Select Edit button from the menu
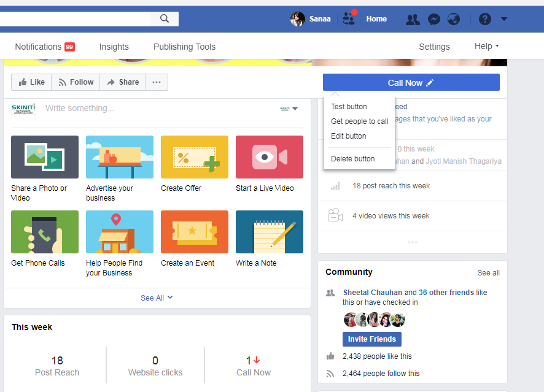This screenshot has width=544, height=392. (348, 136)
